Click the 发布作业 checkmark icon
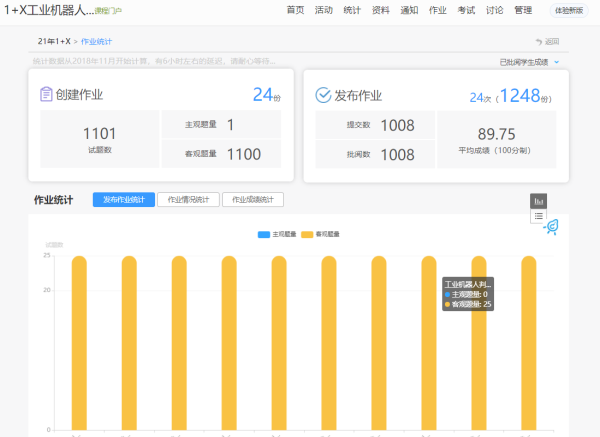600x437 pixels. point(323,95)
